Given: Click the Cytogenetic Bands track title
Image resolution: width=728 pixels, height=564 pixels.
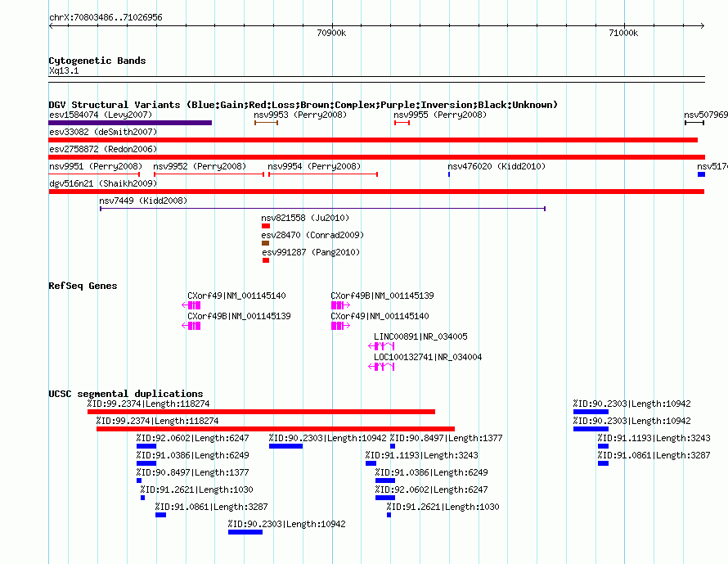Looking at the screenshot, I should point(97,61).
